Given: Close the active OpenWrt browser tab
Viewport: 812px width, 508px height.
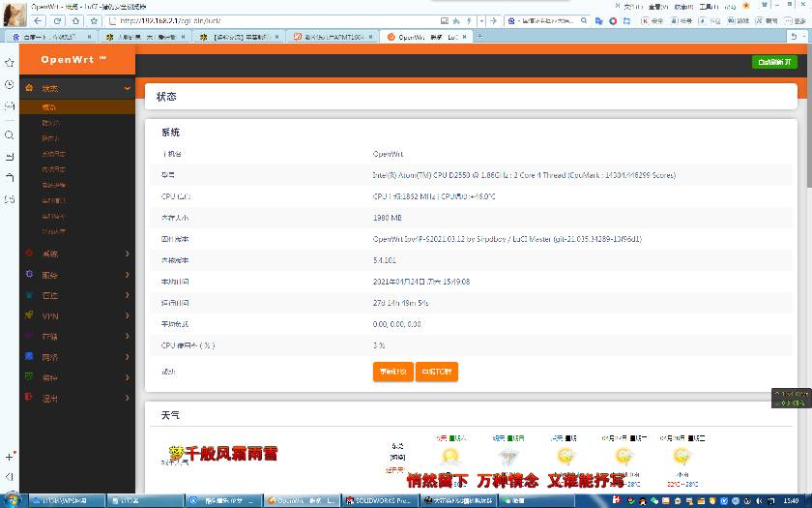Looking at the screenshot, I should pyautogui.click(x=465, y=37).
